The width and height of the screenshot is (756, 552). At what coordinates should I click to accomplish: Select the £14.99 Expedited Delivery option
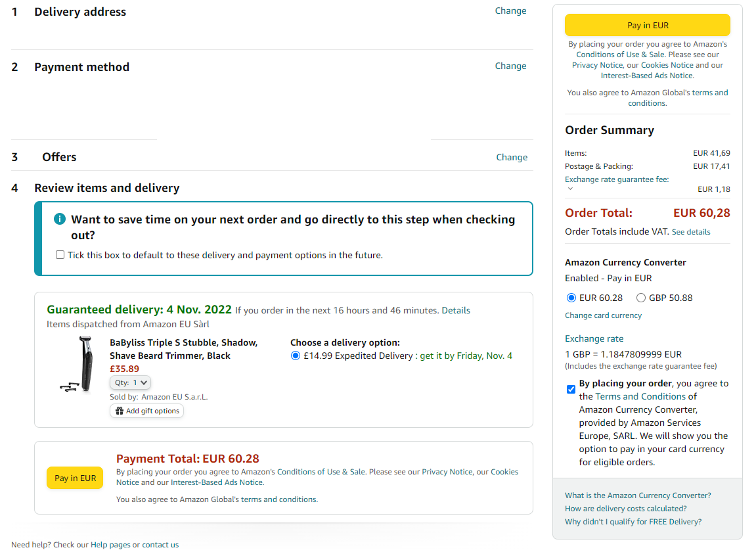296,356
